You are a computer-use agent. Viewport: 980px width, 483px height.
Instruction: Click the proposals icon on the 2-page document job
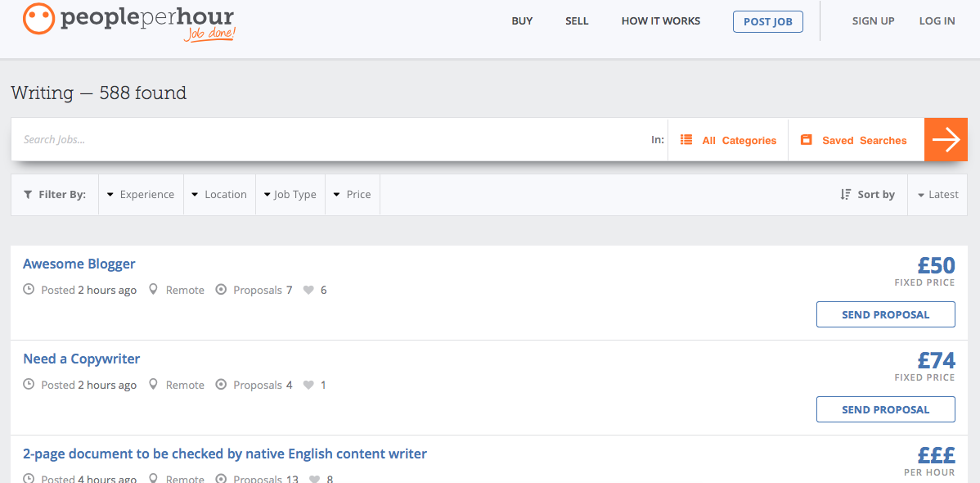pos(221,478)
